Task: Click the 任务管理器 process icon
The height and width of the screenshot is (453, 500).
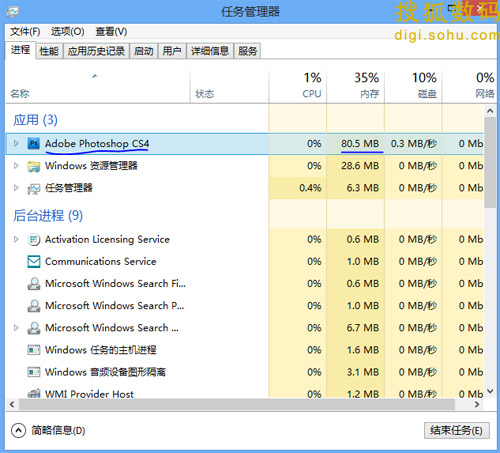Action: click(33, 188)
